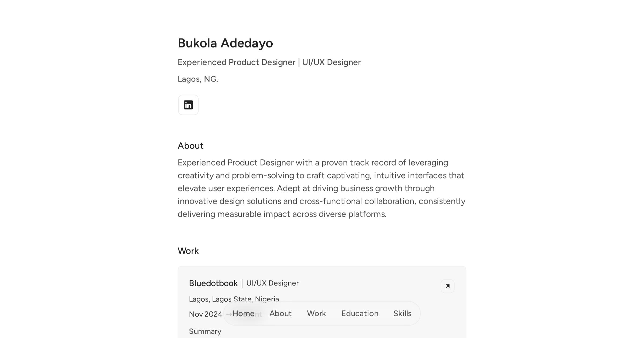This screenshot has height=338, width=644.
Task: Select the Nov 2024 date text on the Work card
Action: (x=205, y=314)
